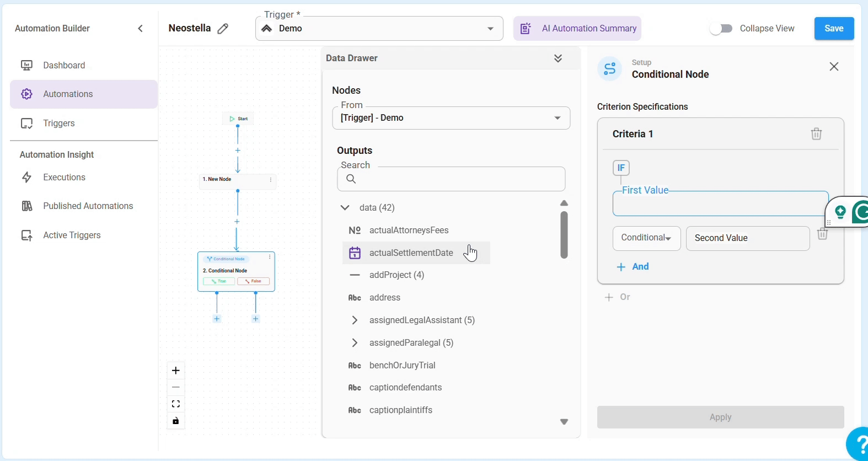868x461 pixels.
Task: Click the Conditional Node setup icon
Action: (610, 69)
